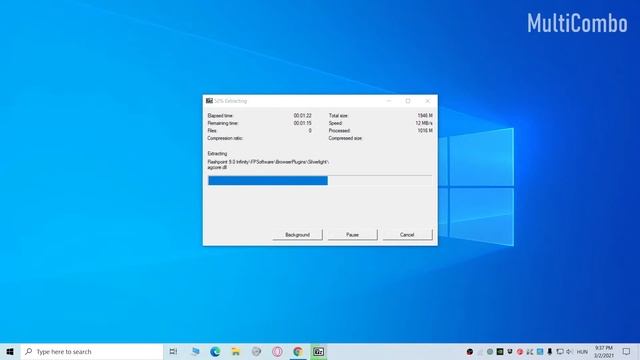Open the blue app icon beside Task View
The width and height of the screenshot is (640, 360).
[195, 351]
